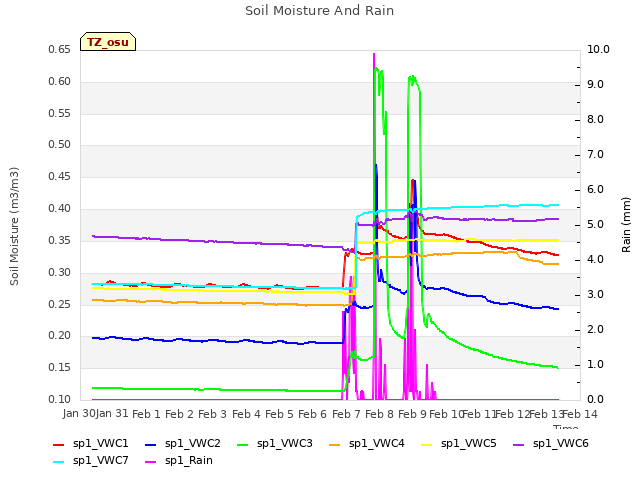
Task: Click the Feb 8 date tick label
Action: coord(379,414)
